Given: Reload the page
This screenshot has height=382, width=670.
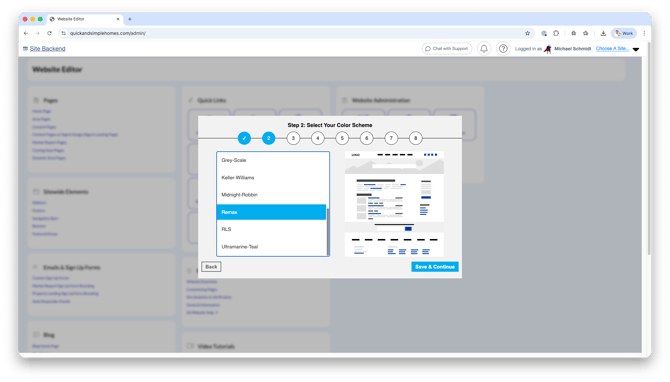Looking at the screenshot, I should click(x=50, y=33).
